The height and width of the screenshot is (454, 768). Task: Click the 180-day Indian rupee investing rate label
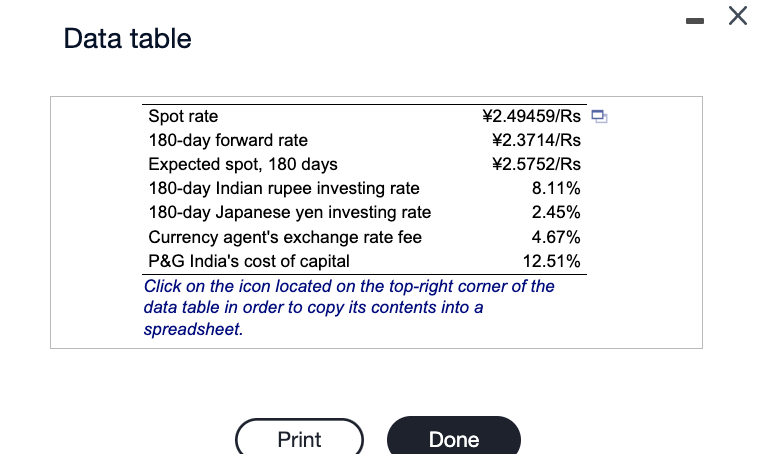pyautogui.click(x=284, y=188)
